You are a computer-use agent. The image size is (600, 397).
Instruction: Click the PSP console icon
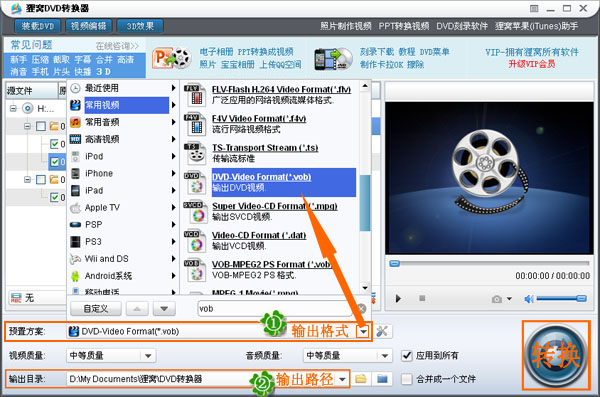point(75,225)
